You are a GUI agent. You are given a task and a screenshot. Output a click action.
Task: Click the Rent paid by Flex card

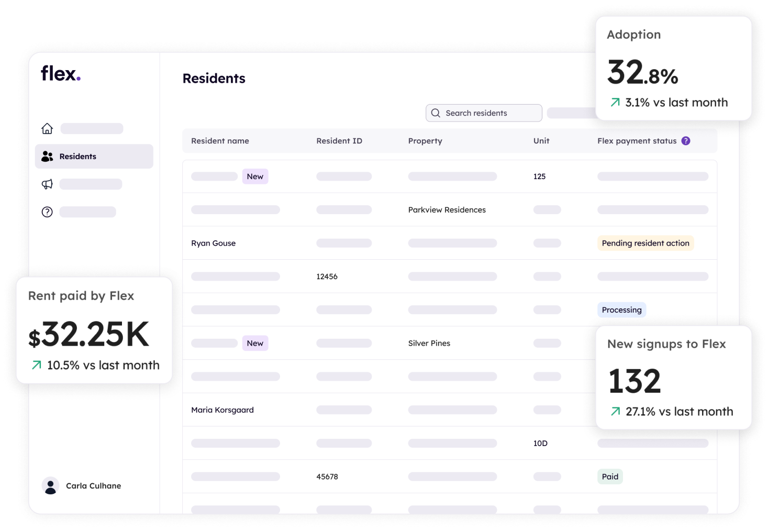(94, 330)
